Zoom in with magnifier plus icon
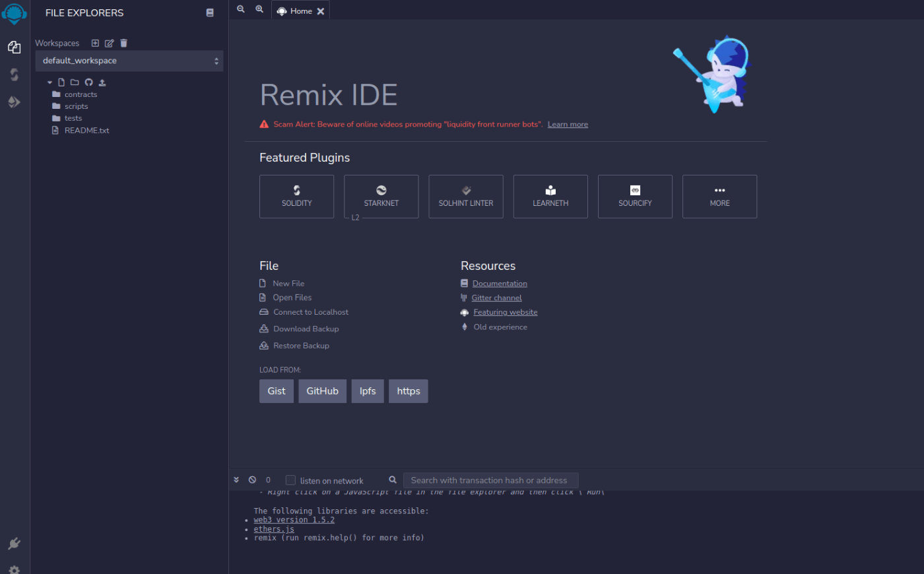Screen dimensions: 924x574 coord(259,9)
